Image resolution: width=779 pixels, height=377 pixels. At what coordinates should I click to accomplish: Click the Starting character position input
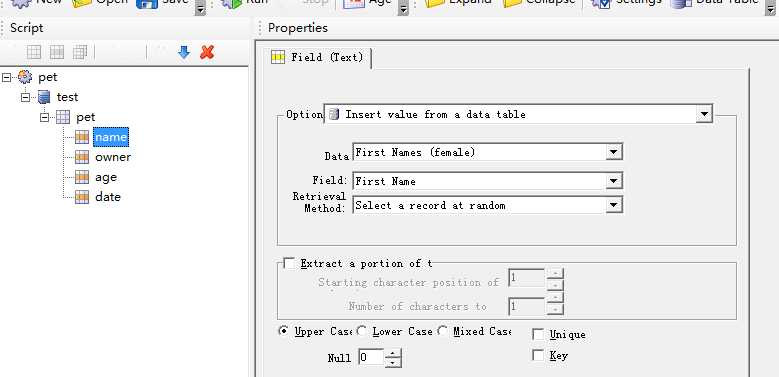(x=528, y=279)
